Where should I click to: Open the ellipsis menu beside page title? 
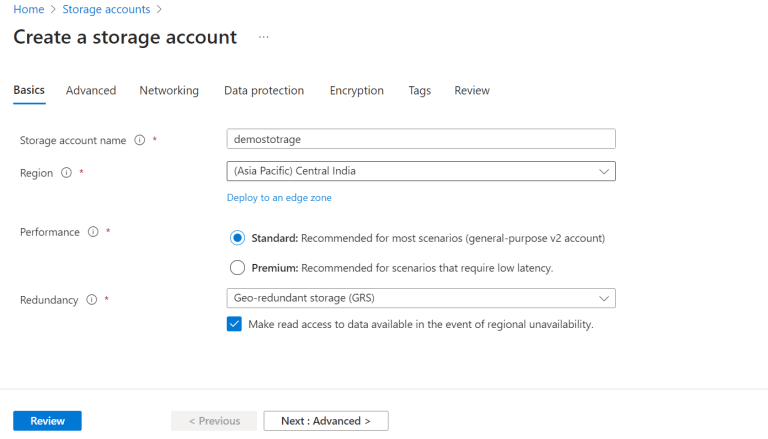click(264, 37)
